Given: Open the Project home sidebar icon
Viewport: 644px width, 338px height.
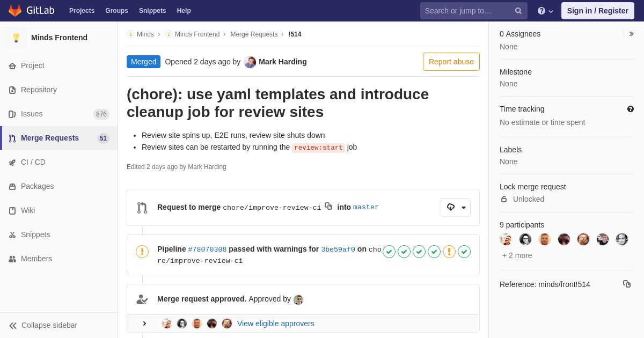Looking at the screenshot, I should 12,65.
